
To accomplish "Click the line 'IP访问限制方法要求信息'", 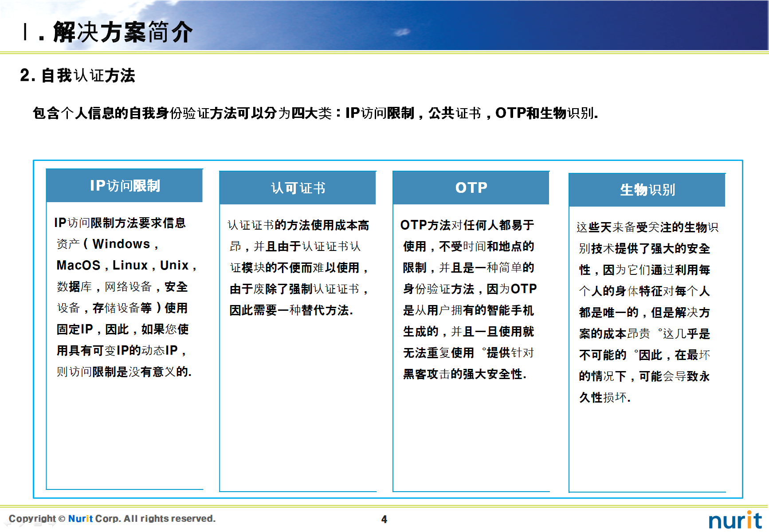I will [x=120, y=223].
